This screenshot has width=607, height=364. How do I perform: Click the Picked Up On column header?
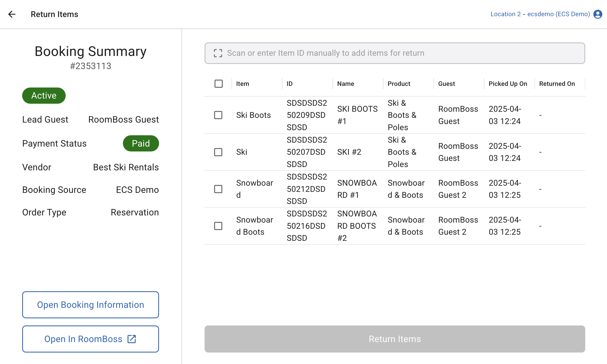point(507,84)
